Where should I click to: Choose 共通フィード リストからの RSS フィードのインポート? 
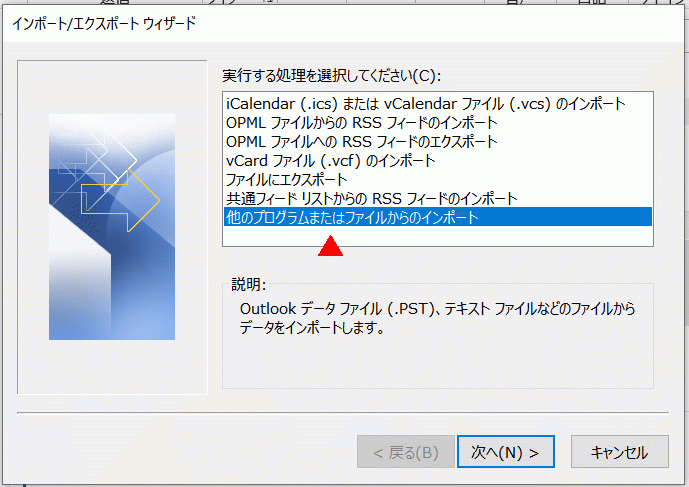point(438,198)
